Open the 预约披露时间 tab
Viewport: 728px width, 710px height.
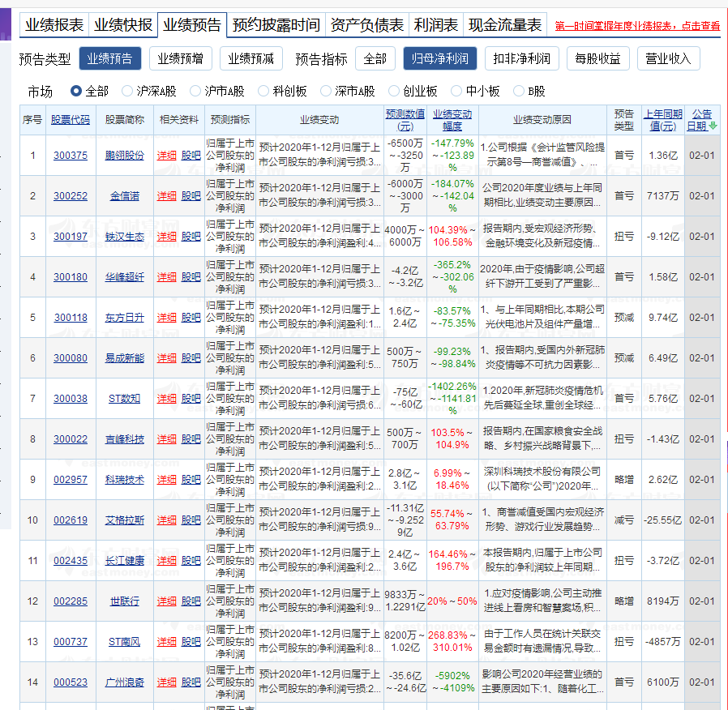(x=276, y=24)
